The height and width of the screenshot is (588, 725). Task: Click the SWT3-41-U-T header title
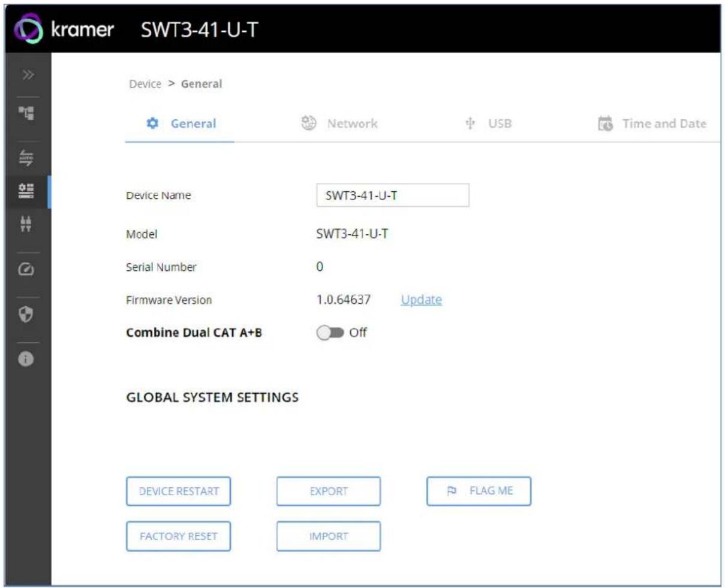click(x=200, y=29)
